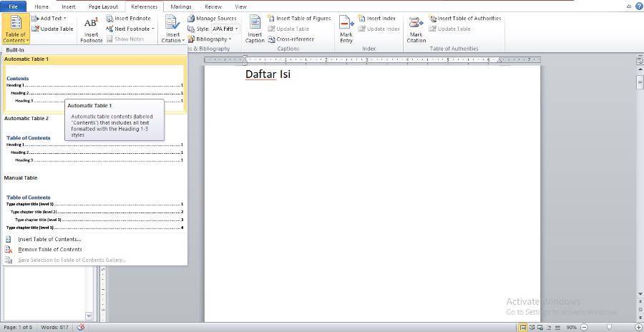This screenshot has width=644, height=332.
Task: Switch to the Insert tab
Action: 69,6
